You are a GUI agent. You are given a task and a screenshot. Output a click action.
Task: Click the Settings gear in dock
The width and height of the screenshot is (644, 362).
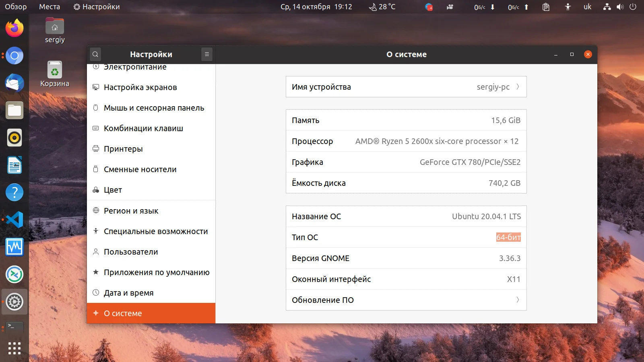pos(14,302)
